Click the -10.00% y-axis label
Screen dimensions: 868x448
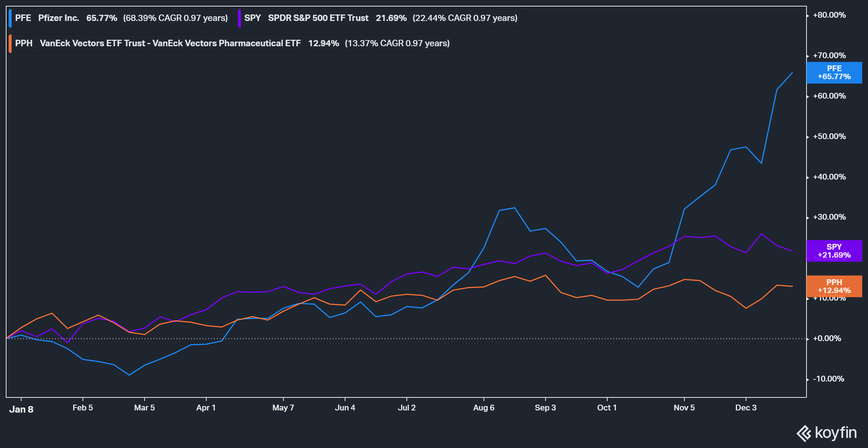(828, 379)
